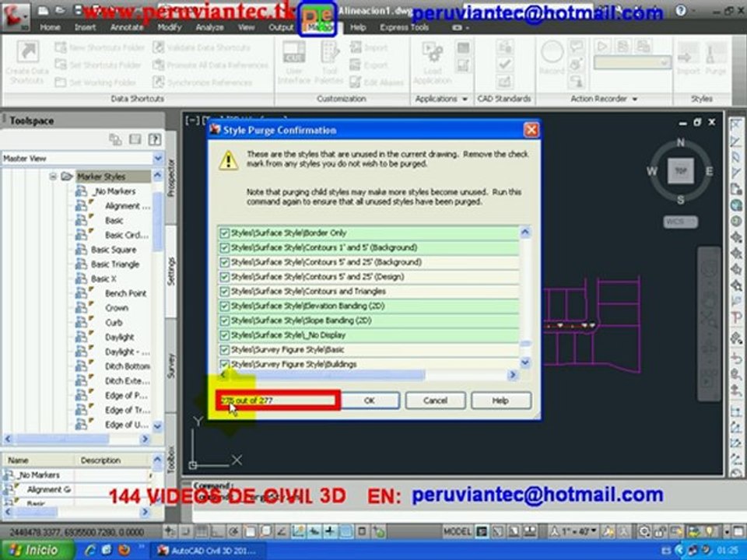
Task: Click Cancel in the purge dialog
Action: [x=435, y=401]
